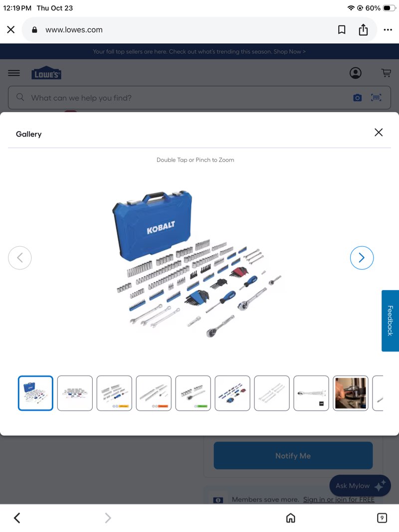Tap the share icon in Safari toolbar

pos(363,29)
